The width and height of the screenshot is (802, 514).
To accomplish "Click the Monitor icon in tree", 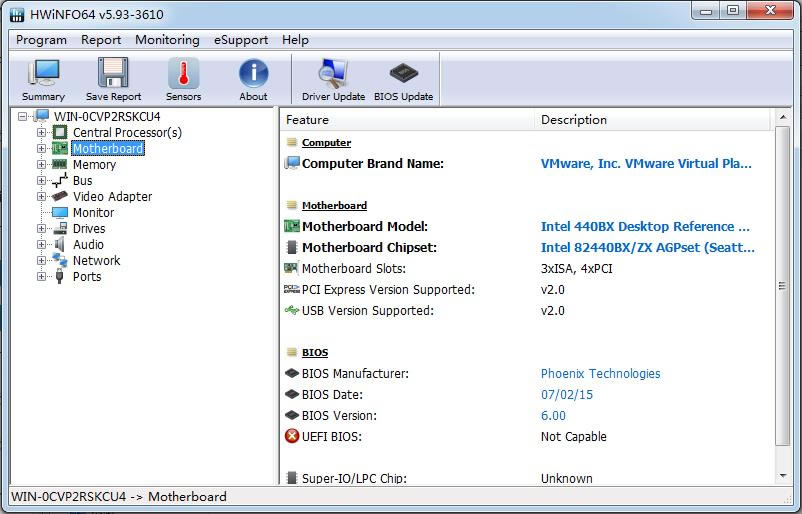I will coord(60,212).
